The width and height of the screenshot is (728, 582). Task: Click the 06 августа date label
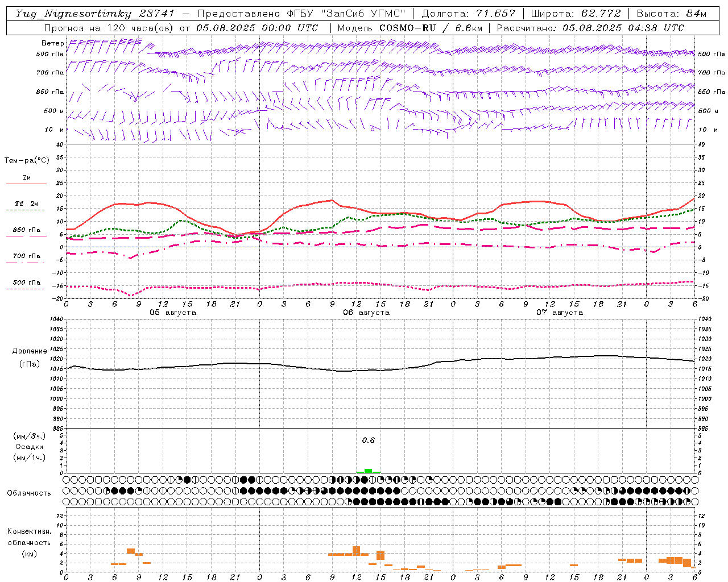(366, 313)
